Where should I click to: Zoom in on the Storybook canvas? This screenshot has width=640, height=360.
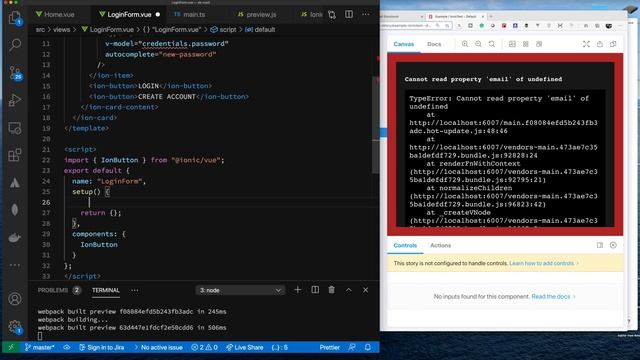coord(465,44)
